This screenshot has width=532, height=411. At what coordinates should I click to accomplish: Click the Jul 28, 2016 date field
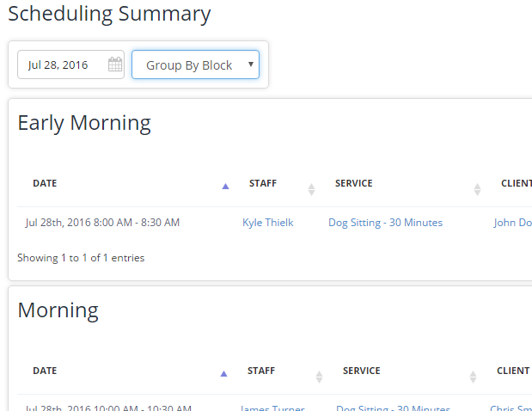71,64
